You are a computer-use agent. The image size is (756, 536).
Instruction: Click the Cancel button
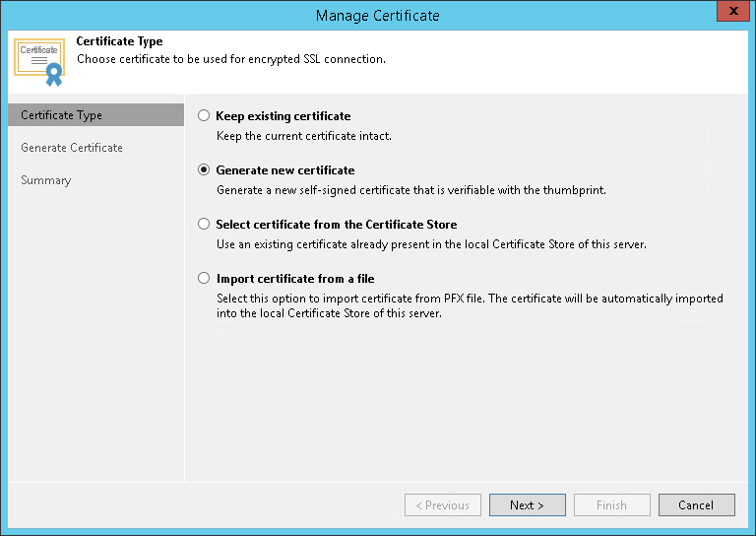(x=696, y=505)
